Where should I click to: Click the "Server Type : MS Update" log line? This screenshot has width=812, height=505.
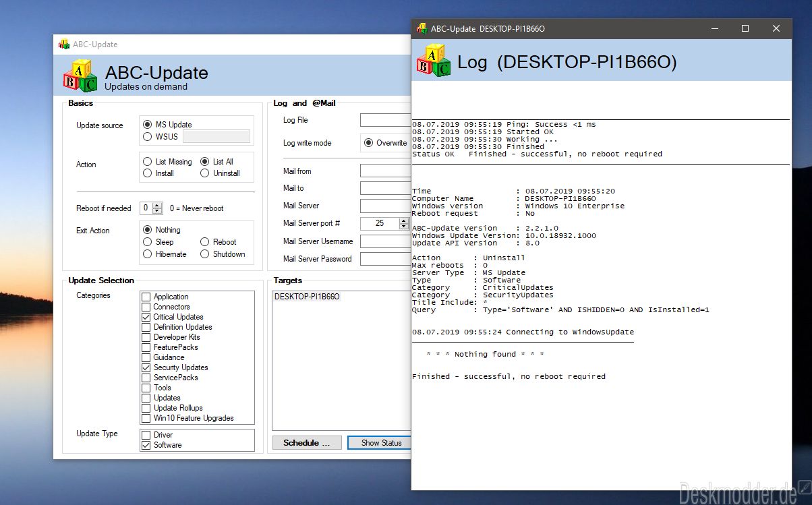(x=469, y=272)
